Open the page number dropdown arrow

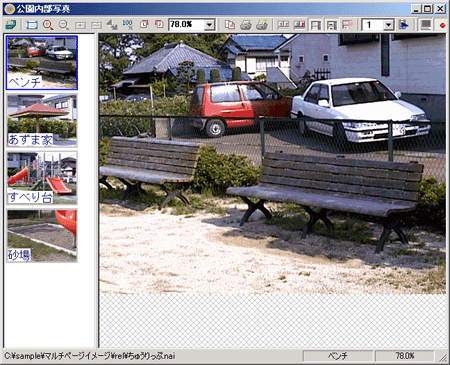[x=388, y=25]
